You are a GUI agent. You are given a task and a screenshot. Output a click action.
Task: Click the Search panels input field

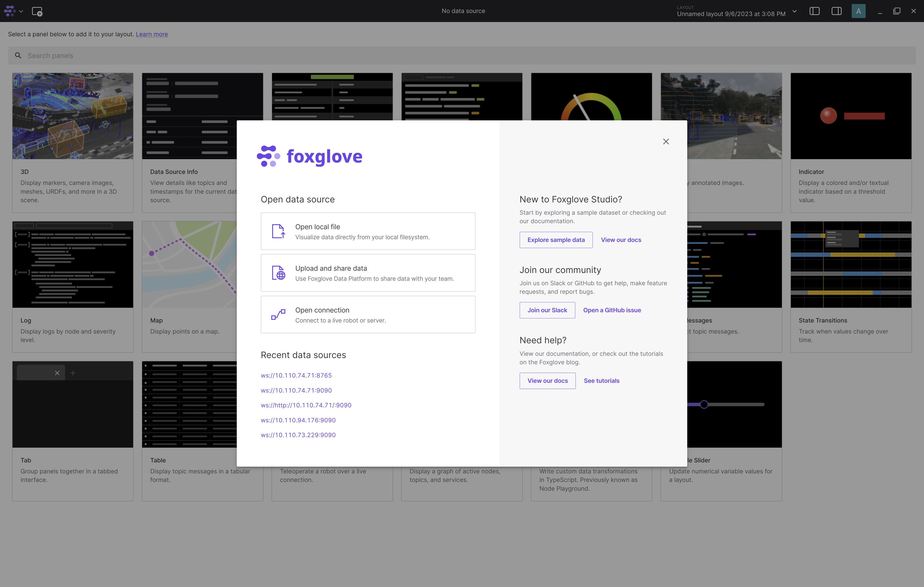pos(460,56)
